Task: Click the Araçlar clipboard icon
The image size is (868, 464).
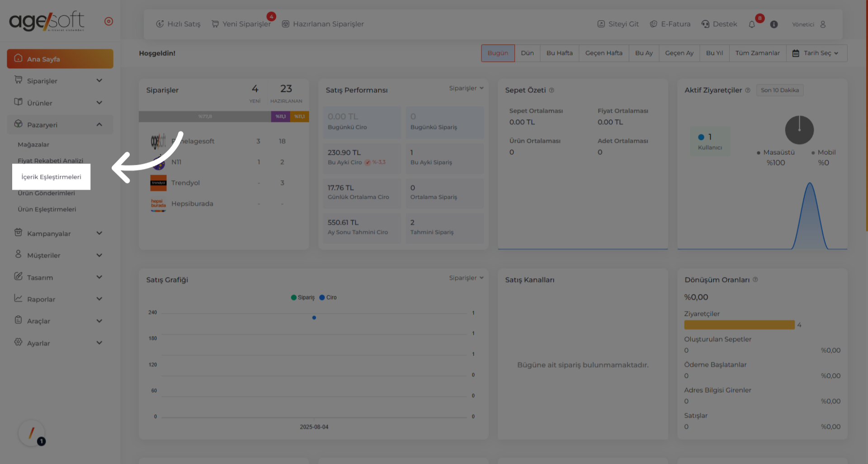Action: pos(18,320)
